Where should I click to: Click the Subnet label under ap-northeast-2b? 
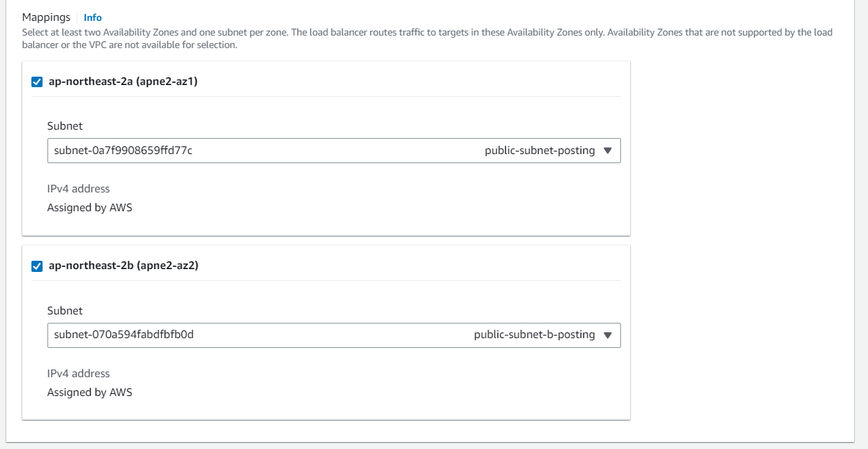click(65, 310)
